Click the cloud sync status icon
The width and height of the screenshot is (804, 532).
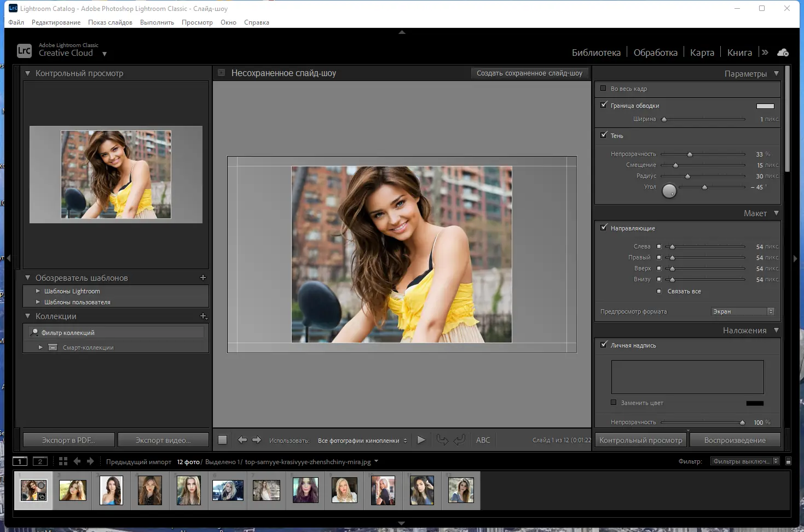(x=783, y=53)
